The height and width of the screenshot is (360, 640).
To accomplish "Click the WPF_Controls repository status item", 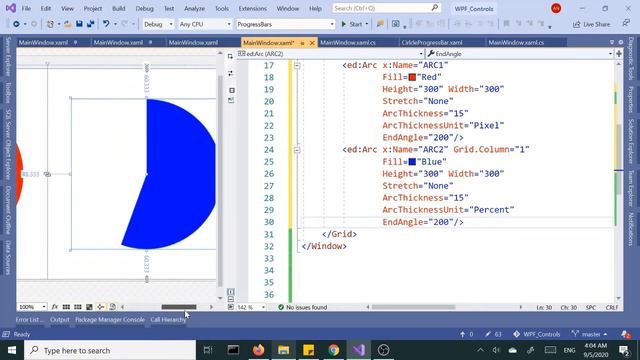I will [x=536, y=334].
